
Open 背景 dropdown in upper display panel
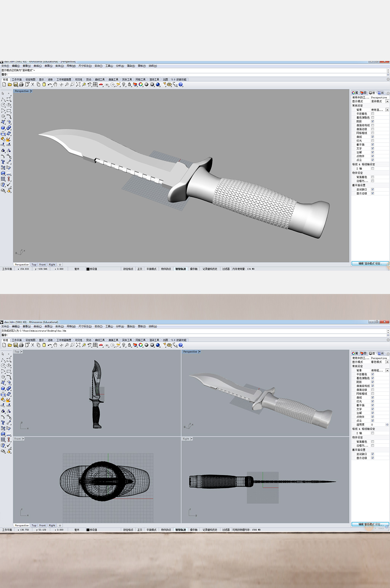click(x=387, y=110)
